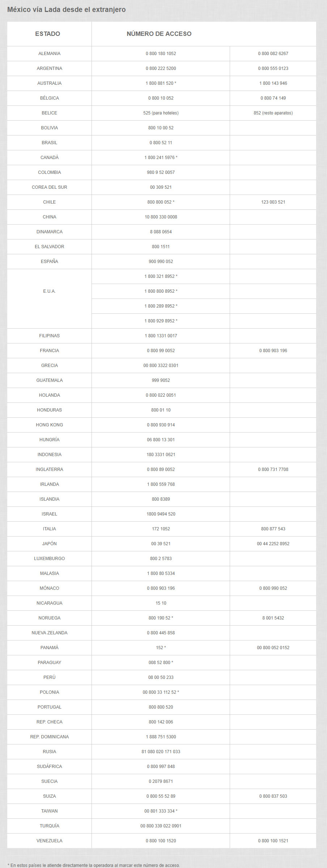Image resolution: width=327 pixels, height=868 pixels.
Task: Click the asterisk footnote about the operadora
Action: point(93,865)
